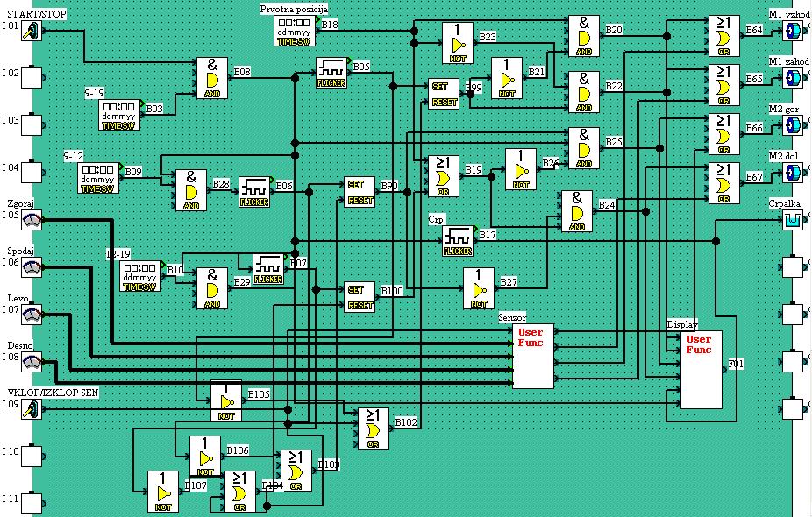
Task: Select the B17 Crp. flicker block
Action: (458, 241)
